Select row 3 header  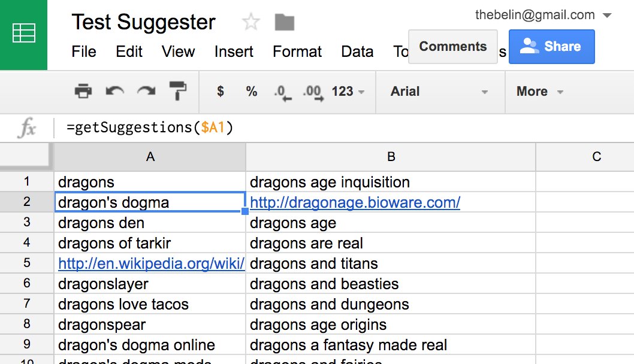coord(27,222)
